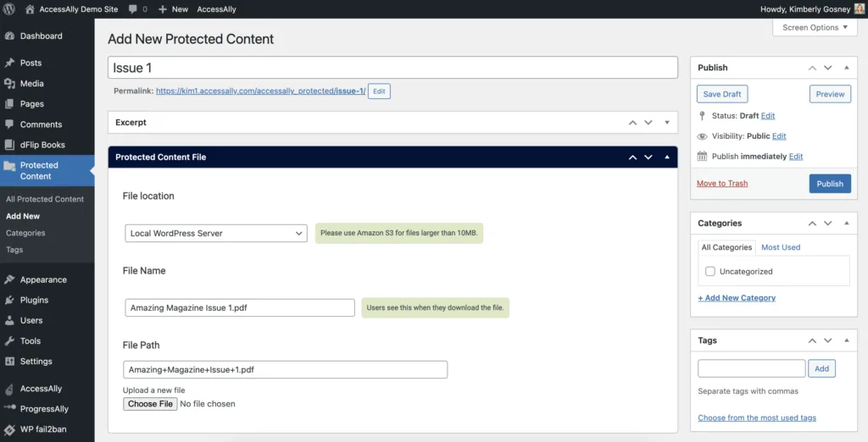Open the File location dropdown
Viewport: 868px width, 442px height.
[216, 234]
